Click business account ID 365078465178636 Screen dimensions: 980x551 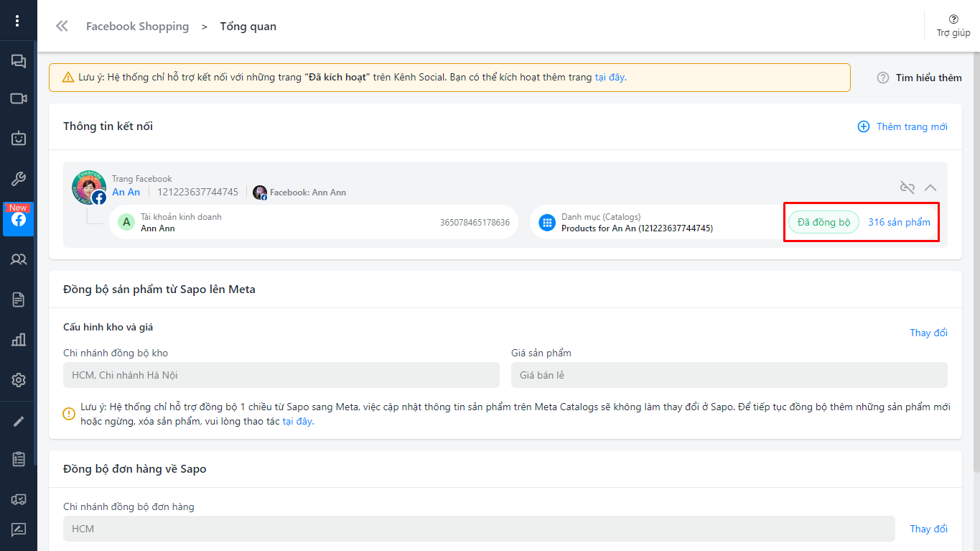pos(475,222)
